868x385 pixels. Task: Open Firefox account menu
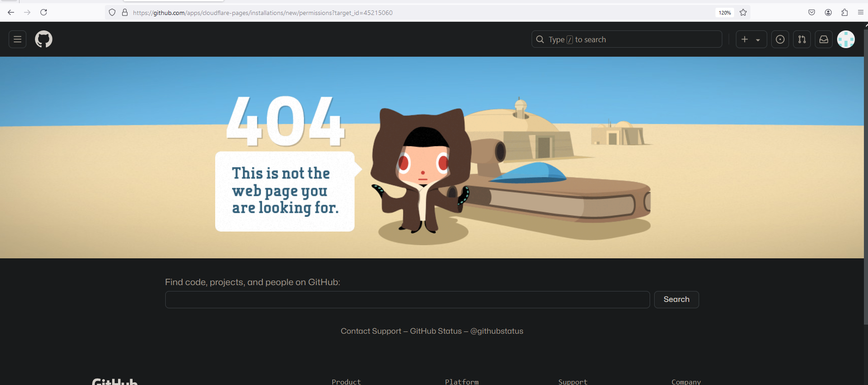click(x=828, y=13)
